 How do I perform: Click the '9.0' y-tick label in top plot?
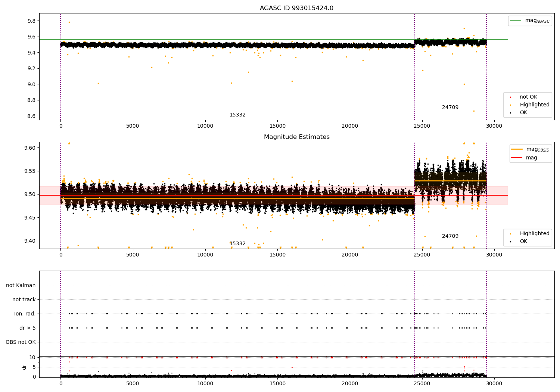point(31,84)
